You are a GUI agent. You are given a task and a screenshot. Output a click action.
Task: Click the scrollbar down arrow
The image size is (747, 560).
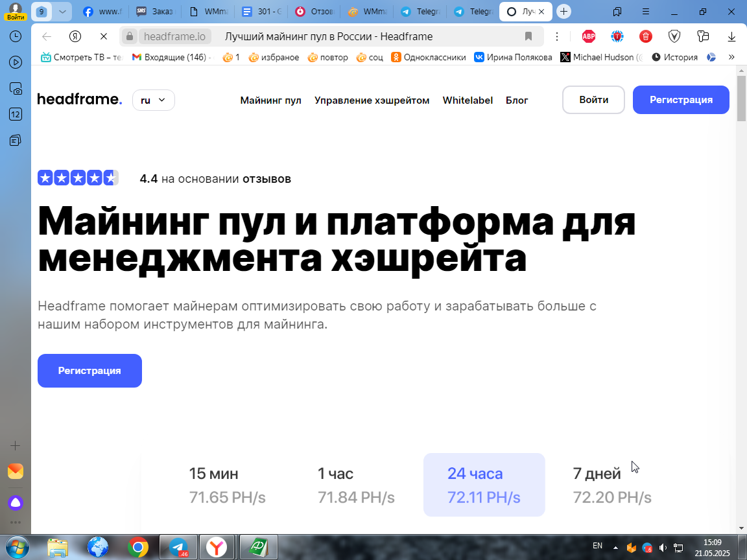tap(741, 528)
